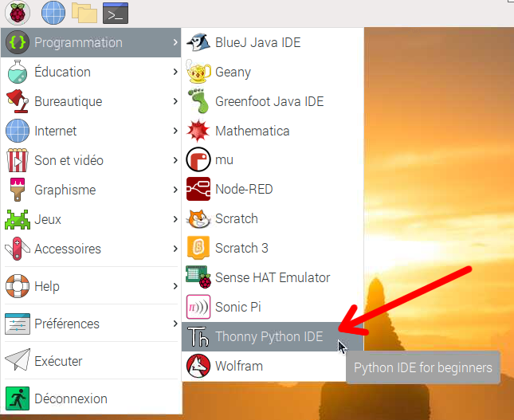
Task: Click the Scratch 3 orange icon
Action: click(198, 248)
